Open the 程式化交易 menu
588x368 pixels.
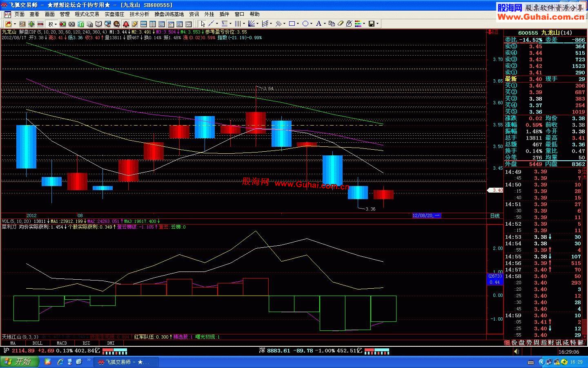87,14
